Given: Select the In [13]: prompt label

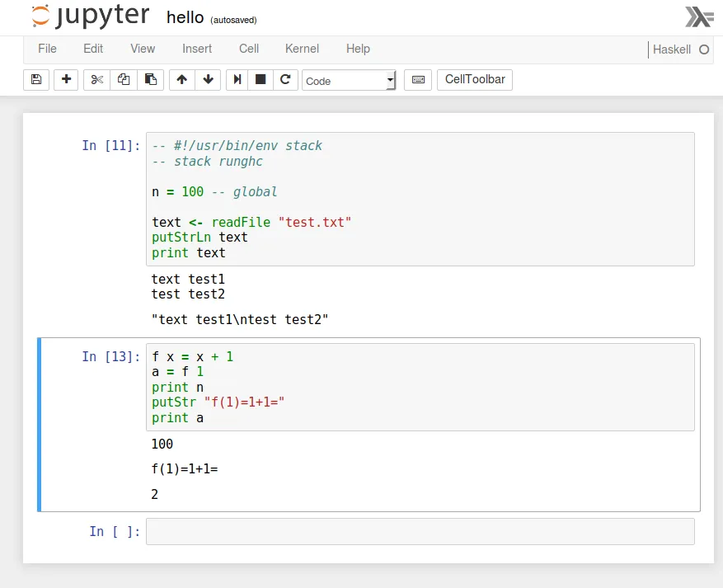Looking at the screenshot, I should [x=111, y=356].
